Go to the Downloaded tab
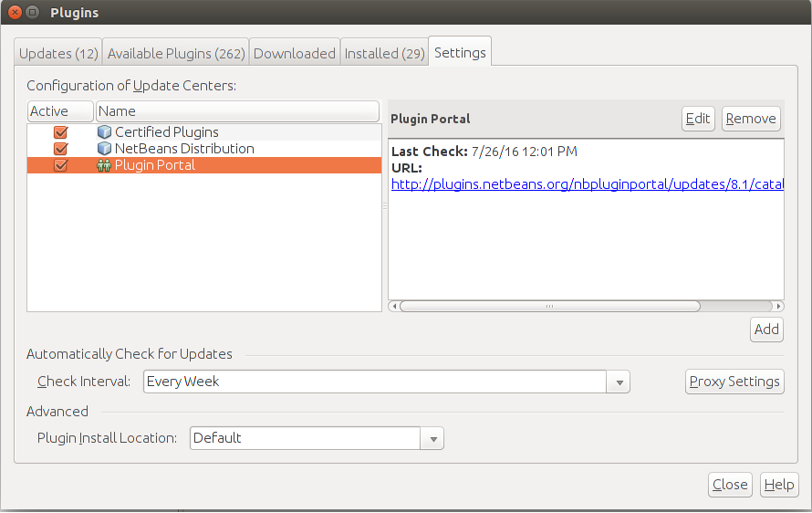 coord(295,53)
